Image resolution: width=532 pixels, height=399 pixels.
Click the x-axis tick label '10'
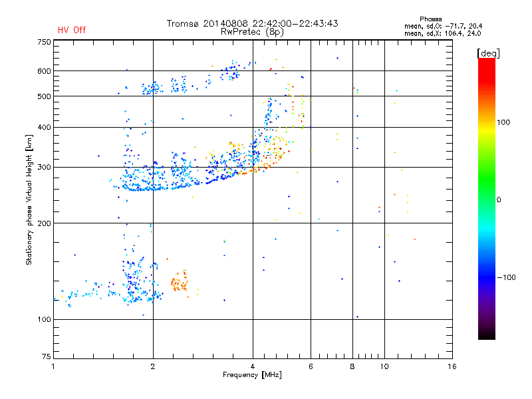384,366
